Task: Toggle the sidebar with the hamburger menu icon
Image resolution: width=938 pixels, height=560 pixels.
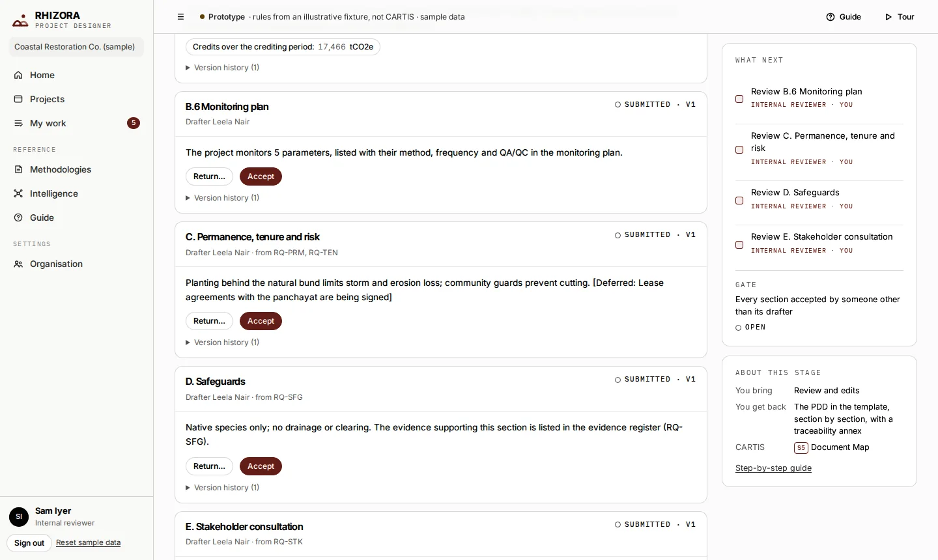Action: coord(181,17)
